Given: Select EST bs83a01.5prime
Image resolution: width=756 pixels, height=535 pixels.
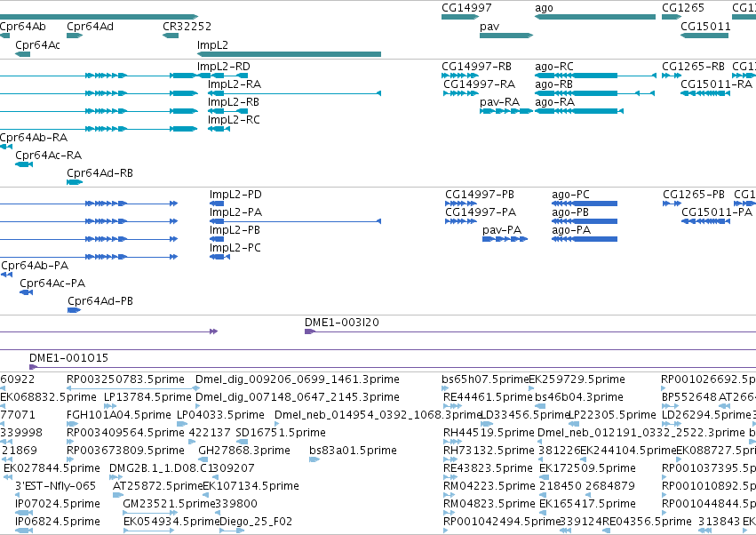Looking at the screenshot, I should (x=353, y=451).
